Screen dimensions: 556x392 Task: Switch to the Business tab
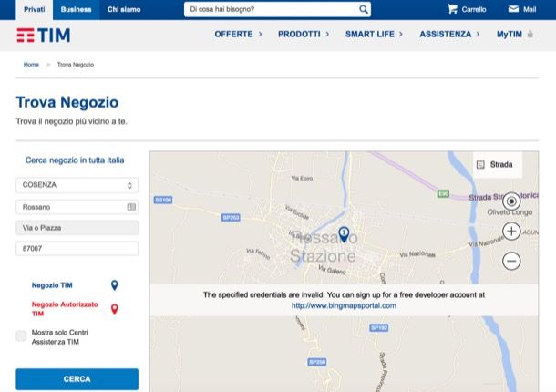76,10
